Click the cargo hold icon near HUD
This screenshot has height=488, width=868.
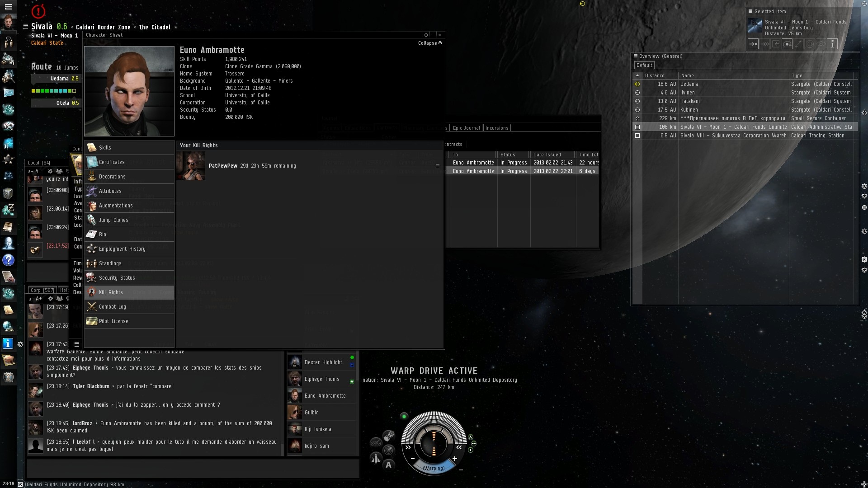point(389,436)
